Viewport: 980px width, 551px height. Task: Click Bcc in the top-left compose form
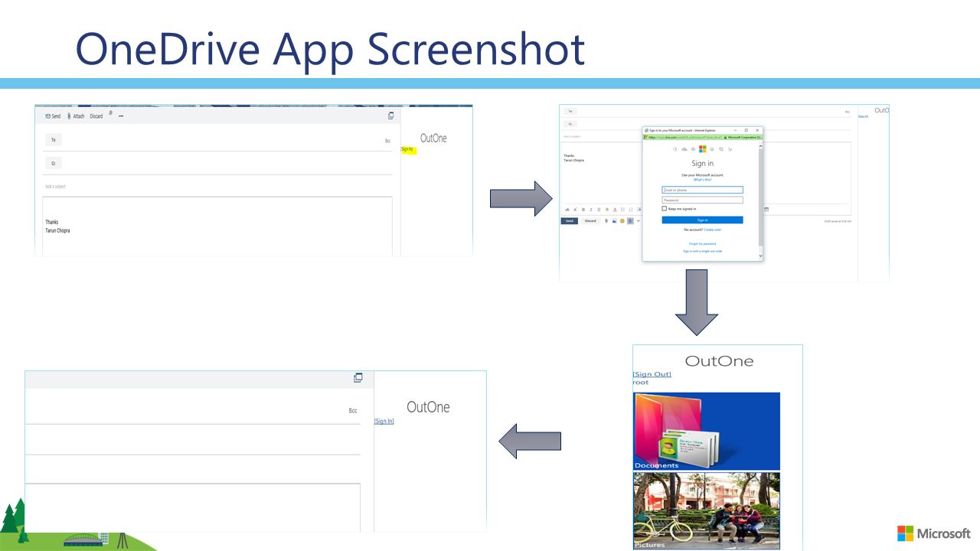pos(387,141)
